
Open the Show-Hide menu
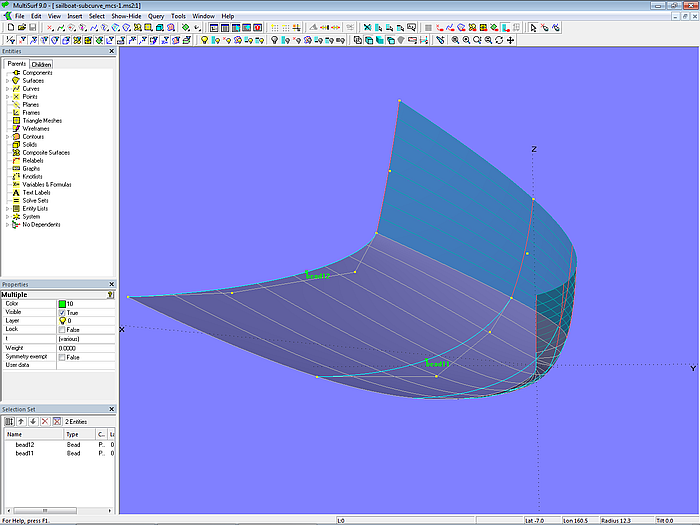point(126,16)
